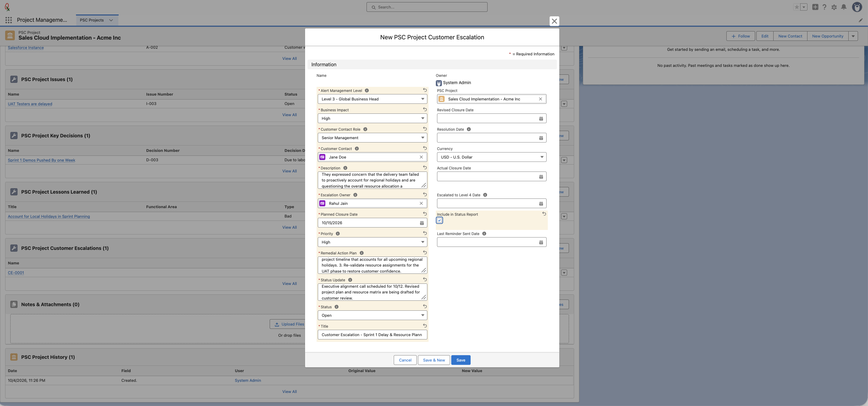Cancel the new escalation dialog
868x406 pixels.
[405, 360]
